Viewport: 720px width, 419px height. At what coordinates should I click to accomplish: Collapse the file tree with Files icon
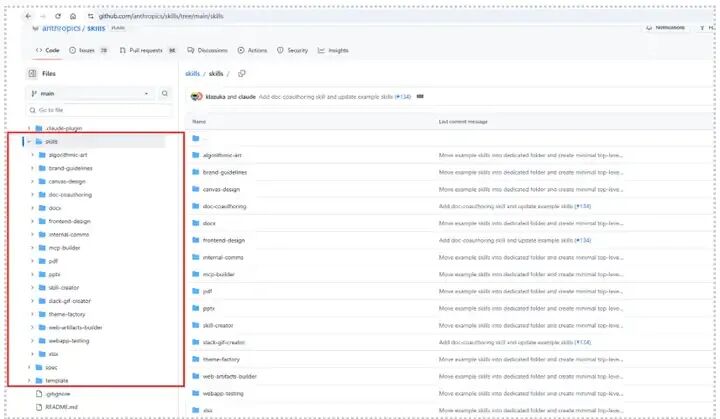(32, 74)
